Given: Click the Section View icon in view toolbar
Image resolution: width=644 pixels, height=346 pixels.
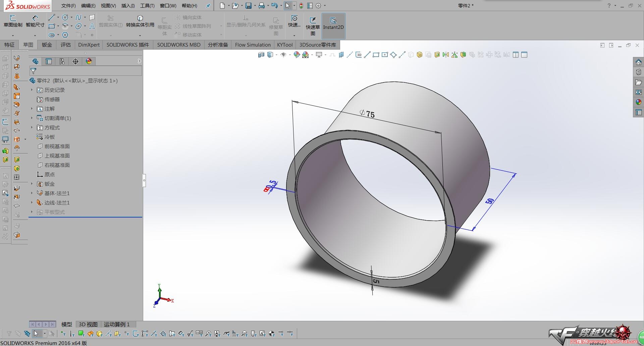Looking at the screenshot, I should (x=261, y=55).
